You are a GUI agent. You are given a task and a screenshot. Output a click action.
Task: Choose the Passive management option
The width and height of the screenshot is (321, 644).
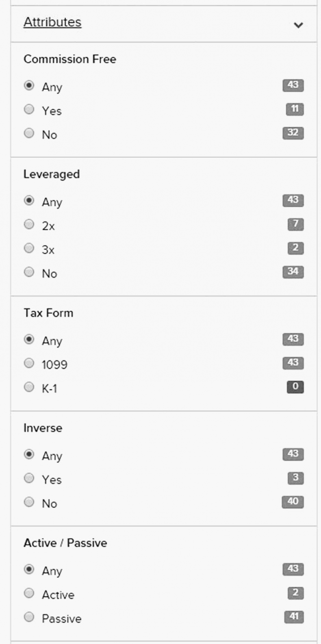(x=29, y=617)
